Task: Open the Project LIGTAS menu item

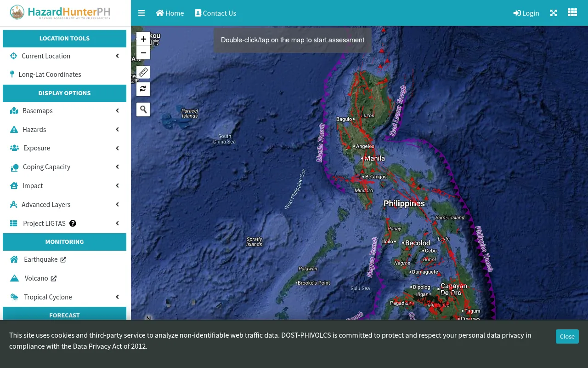Action: [x=64, y=224]
